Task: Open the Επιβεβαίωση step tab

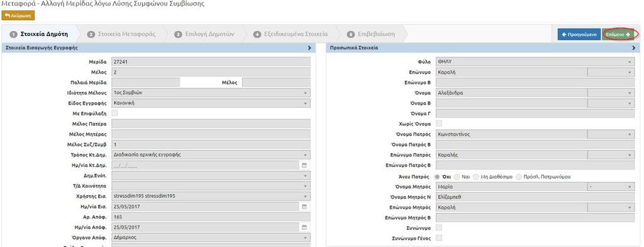Action: (371, 34)
